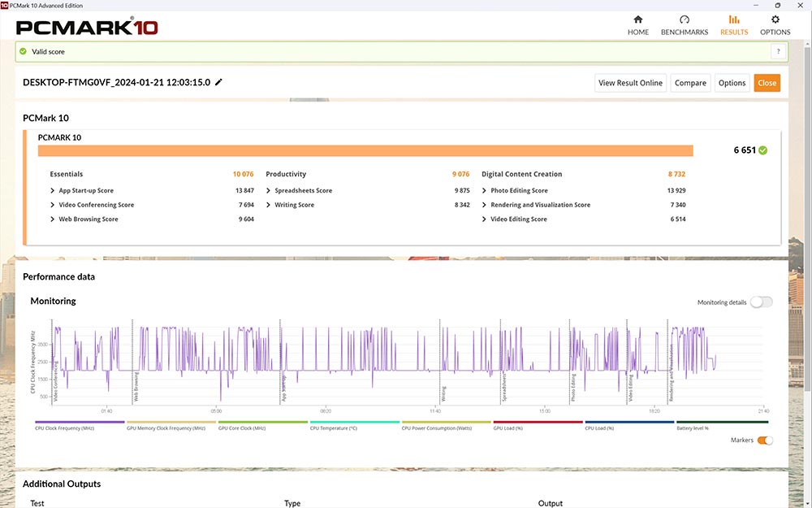812x508 pixels.
Task: Select the Battery level legend swatch
Action: coord(722,422)
